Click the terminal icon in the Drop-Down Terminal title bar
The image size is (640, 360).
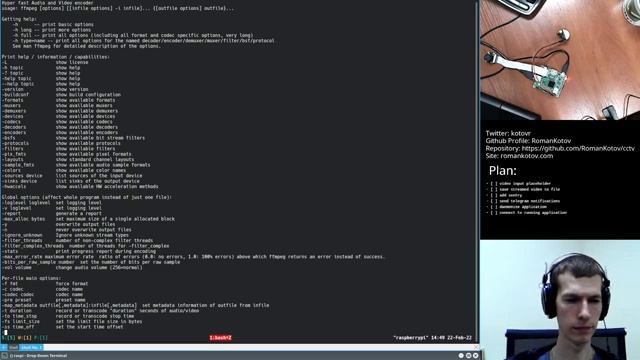4,356
